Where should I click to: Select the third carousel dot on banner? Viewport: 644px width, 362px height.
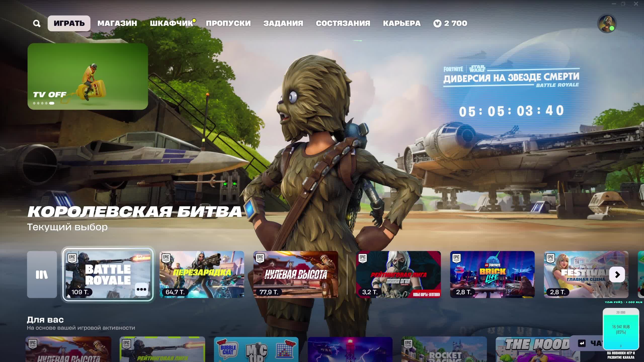tap(42, 103)
